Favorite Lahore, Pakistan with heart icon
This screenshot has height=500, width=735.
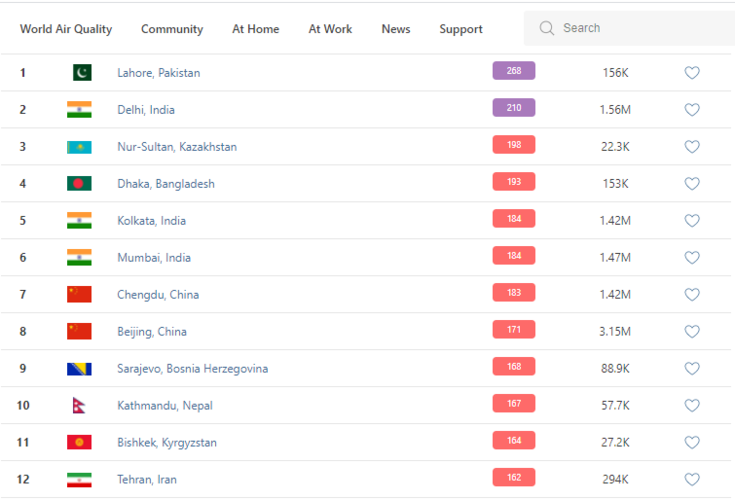click(692, 73)
